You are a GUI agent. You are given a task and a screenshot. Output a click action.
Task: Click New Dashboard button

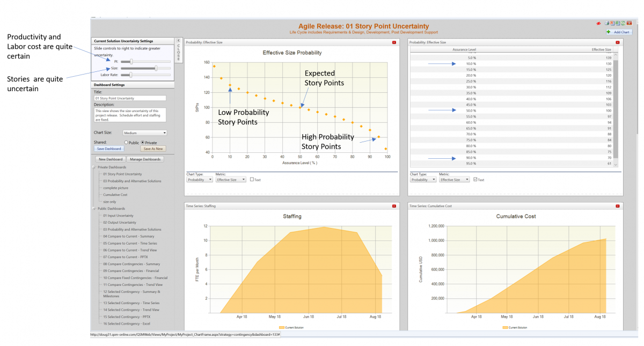109,159
